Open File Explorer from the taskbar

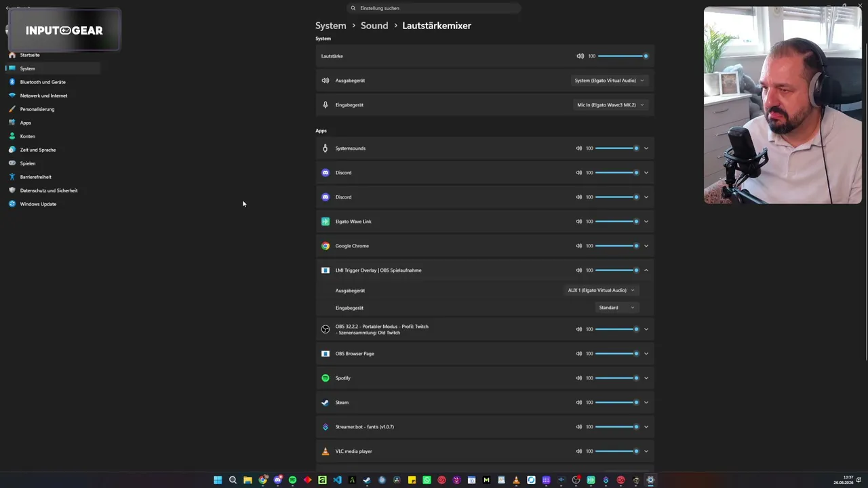tap(248, 480)
